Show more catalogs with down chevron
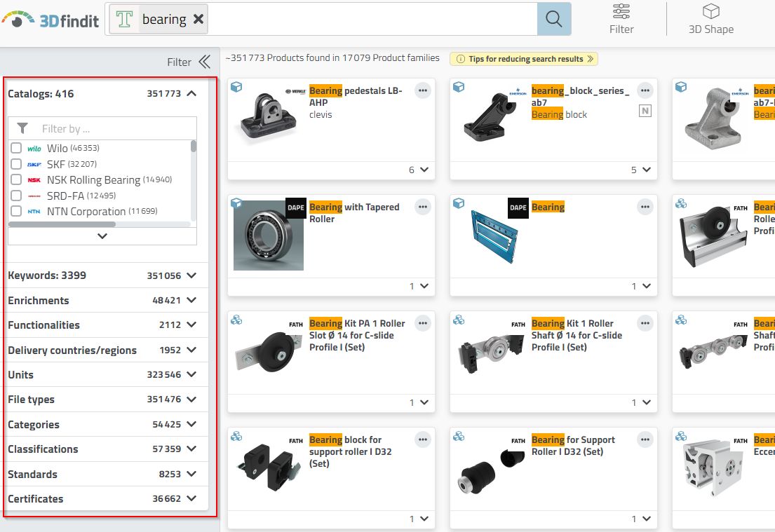This screenshot has height=532, width=775. 102,236
